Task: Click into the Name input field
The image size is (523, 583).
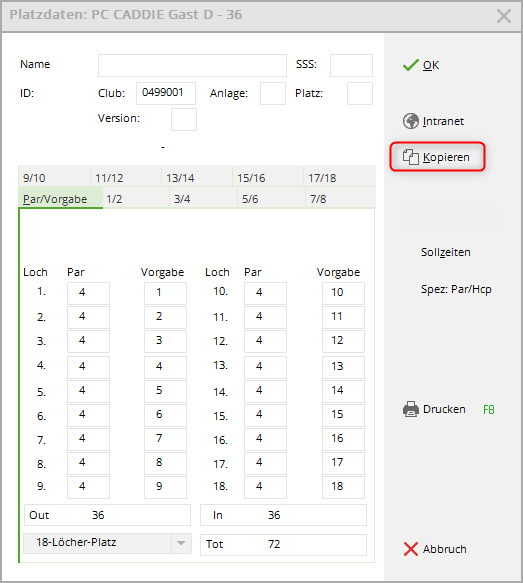Action: (192, 65)
